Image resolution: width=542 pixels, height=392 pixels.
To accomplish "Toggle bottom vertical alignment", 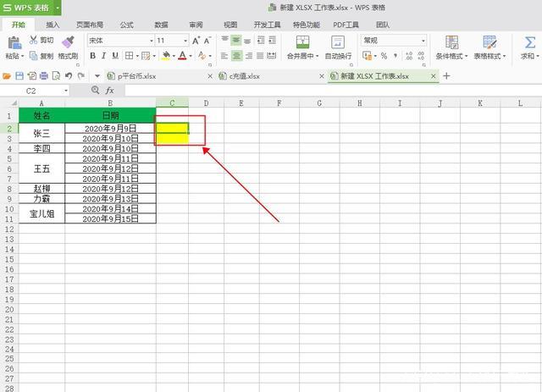I will [x=247, y=41].
